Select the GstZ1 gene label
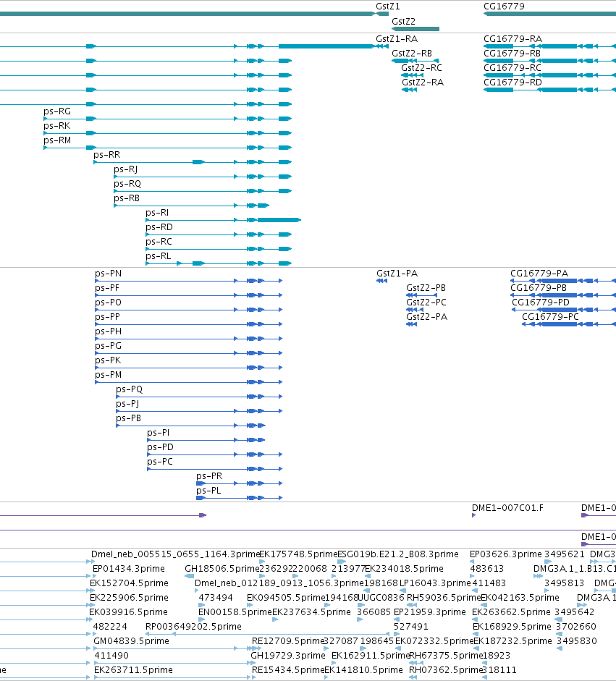Screen dimensions: 616x681 [387, 7]
